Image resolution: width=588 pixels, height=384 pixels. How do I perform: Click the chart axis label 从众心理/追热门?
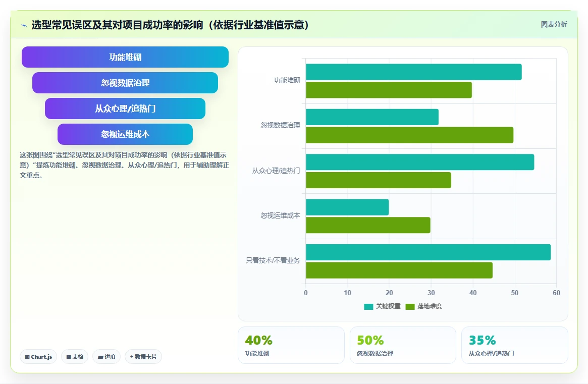[x=276, y=171]
